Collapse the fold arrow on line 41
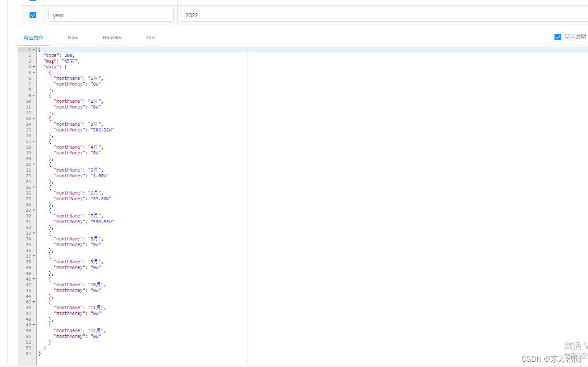Screen dimensions: 588x367 pos(34,279)
